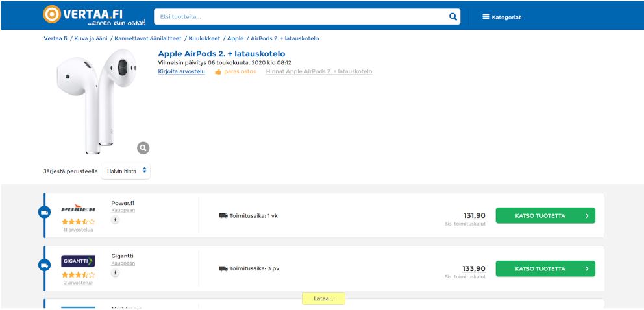The width and height of the screenshot is (644, 310).
Task: Click the Vertaa.fi logo
Action: [x=94, y=15]
